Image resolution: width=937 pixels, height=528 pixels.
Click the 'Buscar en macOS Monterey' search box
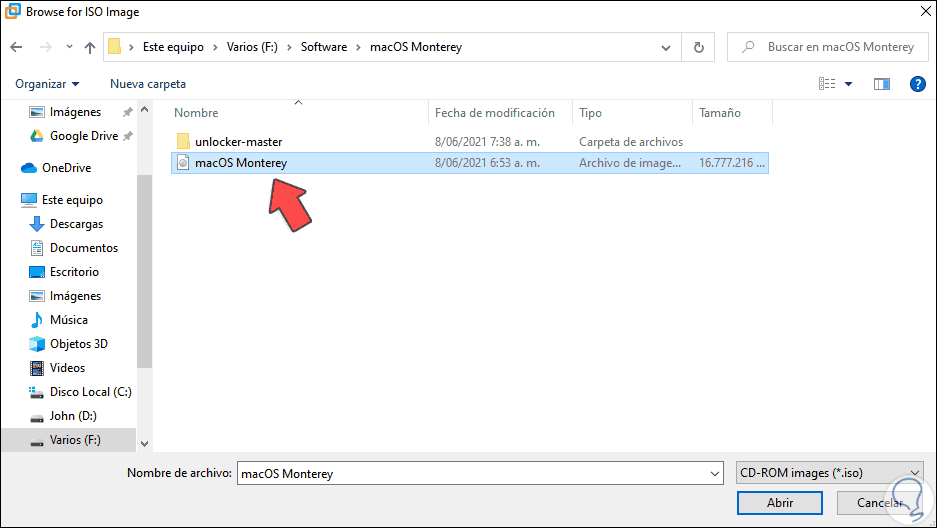click(829, 47)
